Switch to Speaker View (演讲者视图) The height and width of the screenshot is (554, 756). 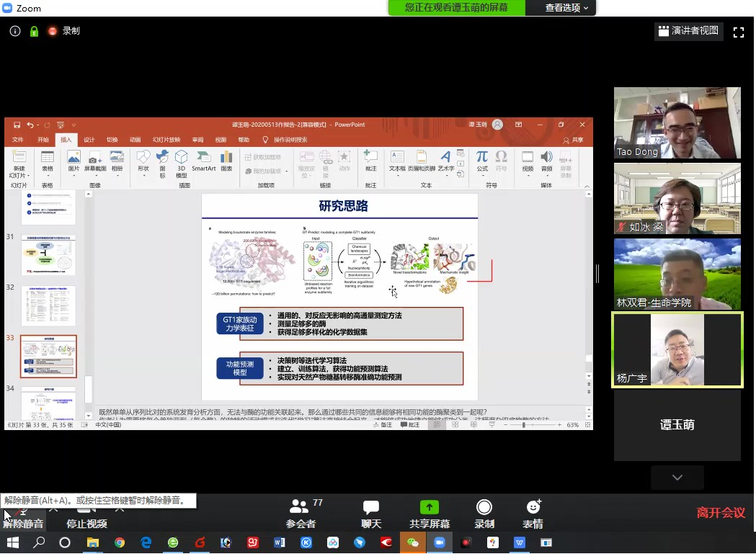[688, 31]
